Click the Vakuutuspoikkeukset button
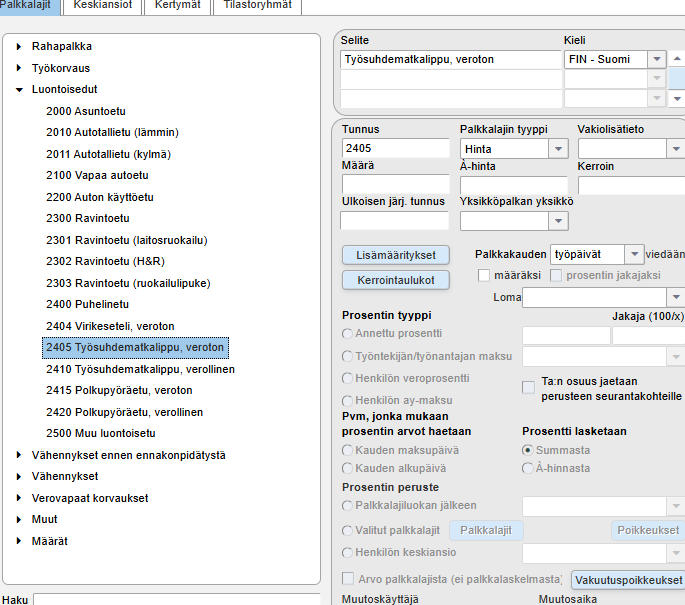685x605 pixels. click(x=628, y=580)
